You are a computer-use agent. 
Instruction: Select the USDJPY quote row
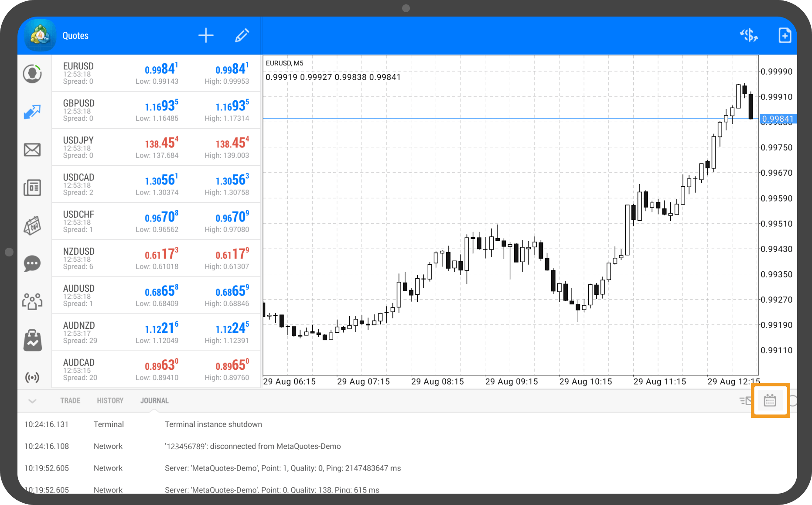(x=156, y=147)
